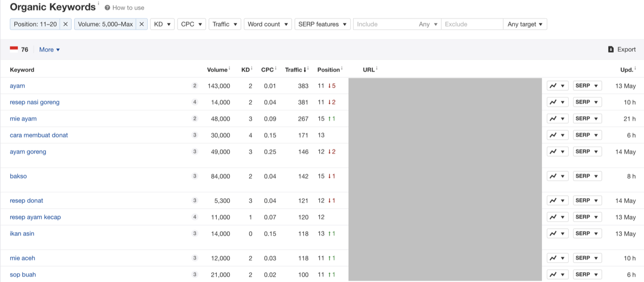The width and height of the screenshot is (644, 282).
Task: Open keyword link cara membuat donat
Action: [x=39, y=135]
